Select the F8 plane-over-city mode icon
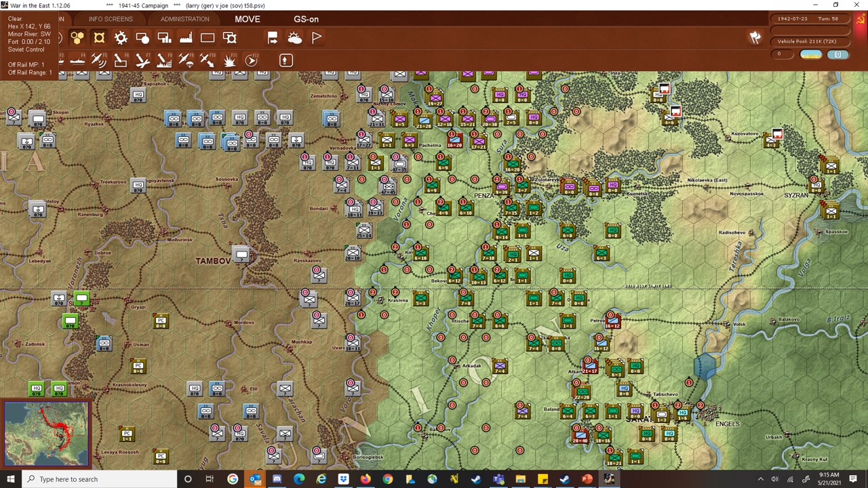This screenshot has height=488, width=868. [x=164, y=61]
